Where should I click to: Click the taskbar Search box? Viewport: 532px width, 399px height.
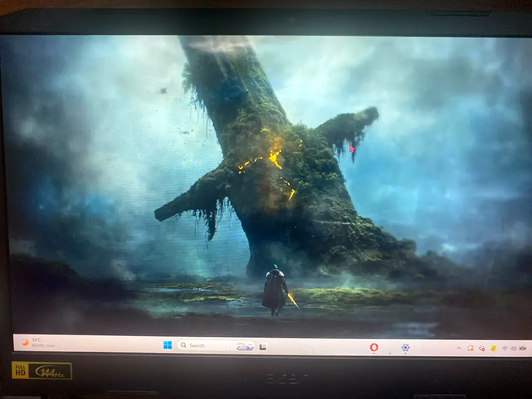[216, 346]
